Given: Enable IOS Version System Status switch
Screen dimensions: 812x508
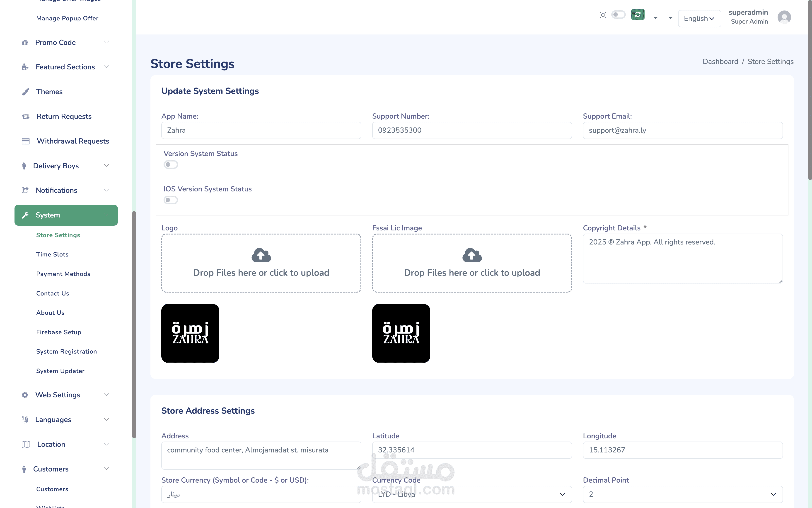Looking at the screenshot, I should tap(170, 200).
